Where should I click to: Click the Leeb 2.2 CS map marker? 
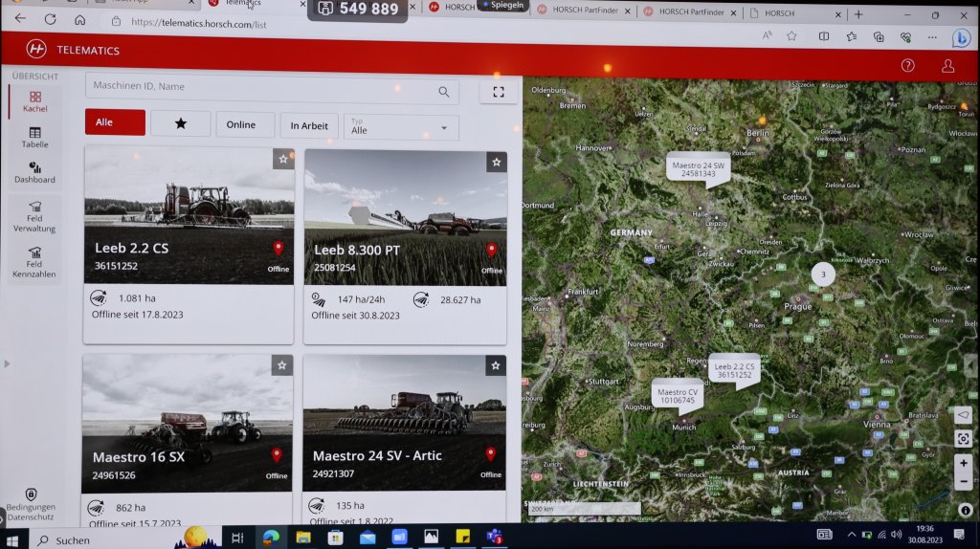tap(734, 370)
